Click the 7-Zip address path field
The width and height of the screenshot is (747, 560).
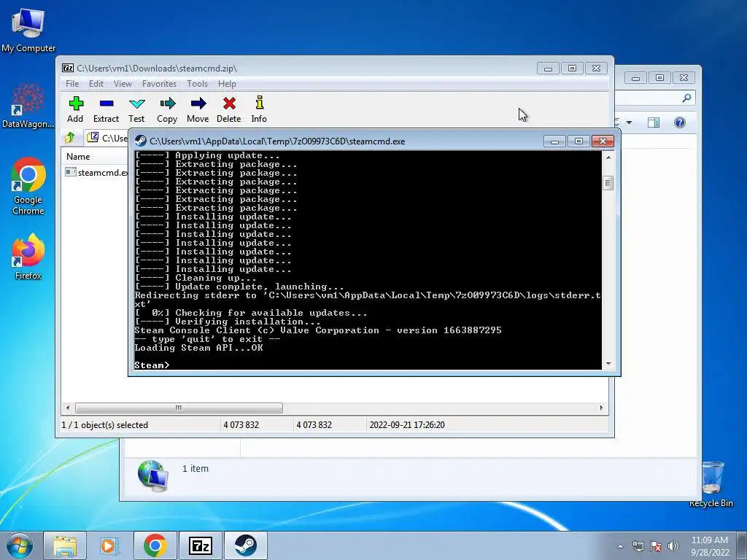point(108,138)
